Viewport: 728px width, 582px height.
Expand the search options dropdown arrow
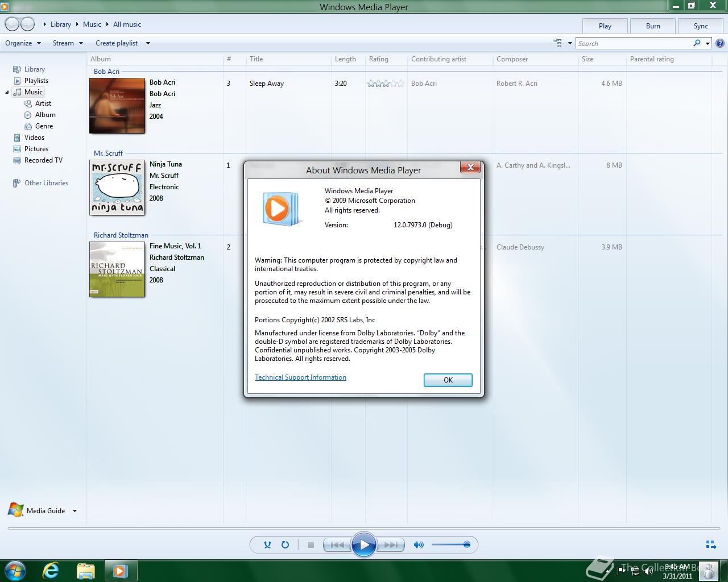(708, 43)
